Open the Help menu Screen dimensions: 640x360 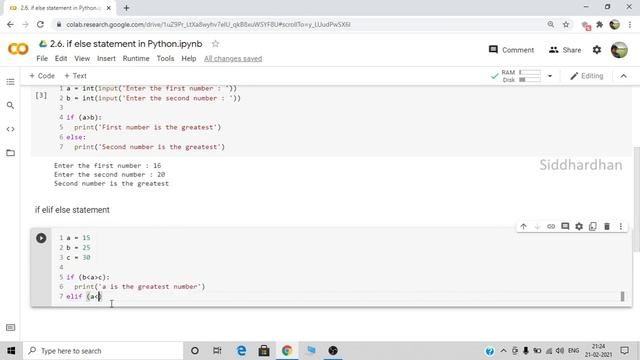click(189, 58)
